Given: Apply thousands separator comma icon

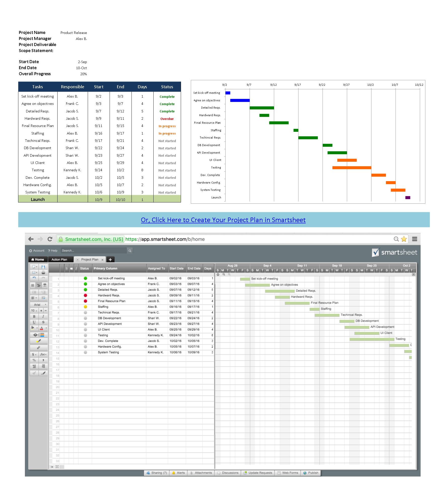Looking at the screenshot, I should (43, 360).
